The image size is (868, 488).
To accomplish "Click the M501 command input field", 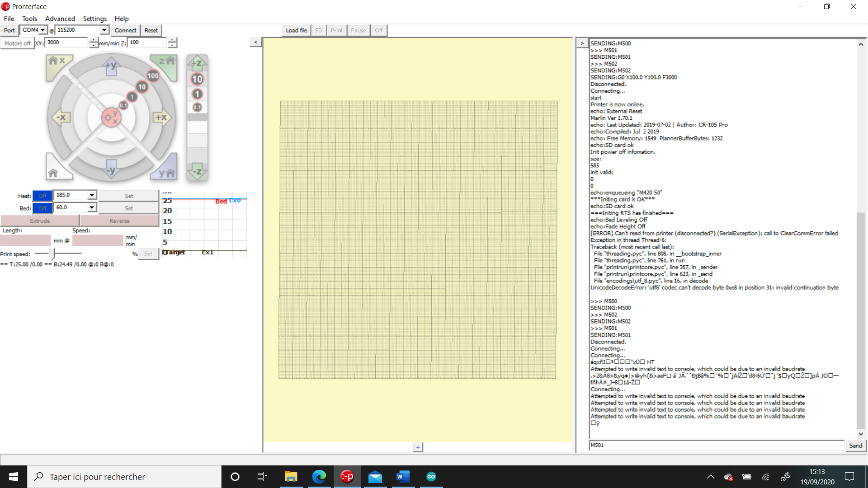I will pyautogui.click(x=717, y=445).
